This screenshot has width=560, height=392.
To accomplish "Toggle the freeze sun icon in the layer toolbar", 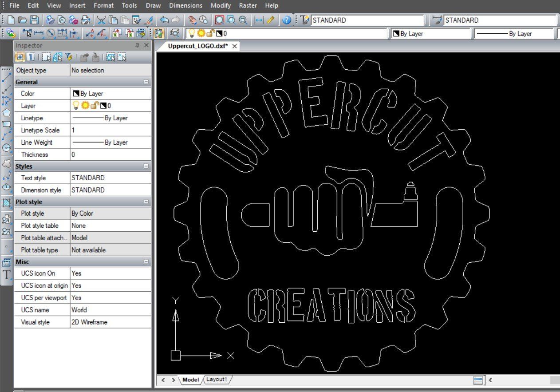I will pos(201,33).
